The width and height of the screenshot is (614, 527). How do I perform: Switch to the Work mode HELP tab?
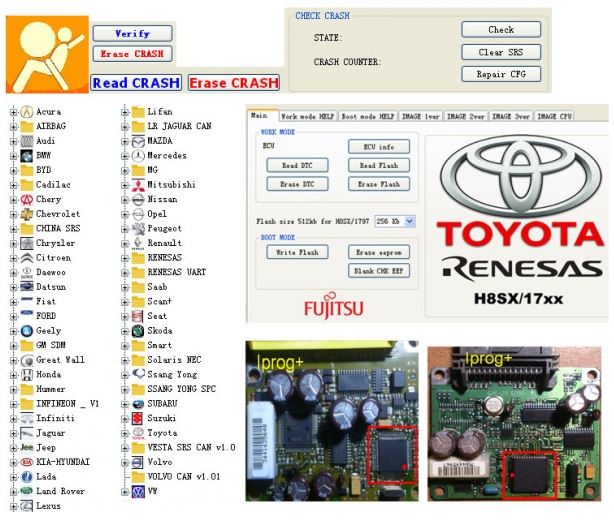tap(309, 117)
